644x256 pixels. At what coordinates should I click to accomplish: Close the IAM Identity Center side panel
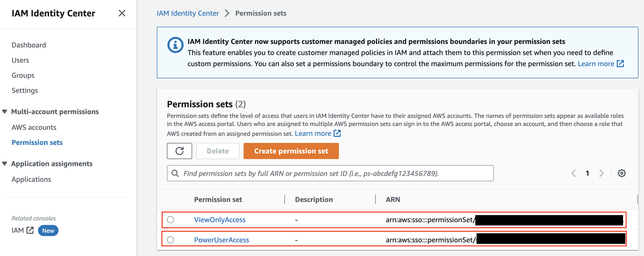coord(122,13)
